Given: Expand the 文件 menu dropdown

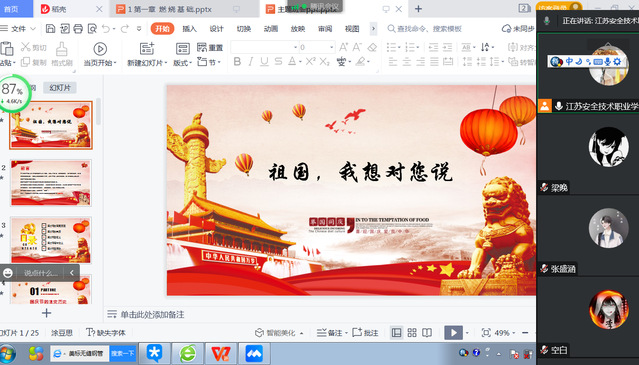Looking at the screenshot, I should tap(19, 29).
